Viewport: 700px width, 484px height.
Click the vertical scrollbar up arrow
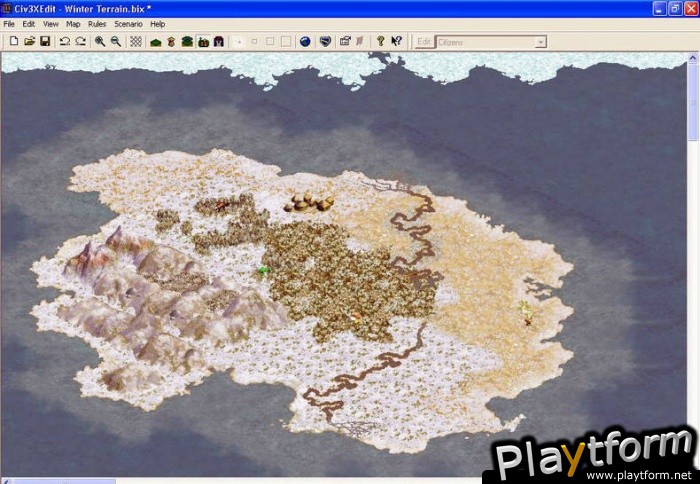(x=693, y=58)
